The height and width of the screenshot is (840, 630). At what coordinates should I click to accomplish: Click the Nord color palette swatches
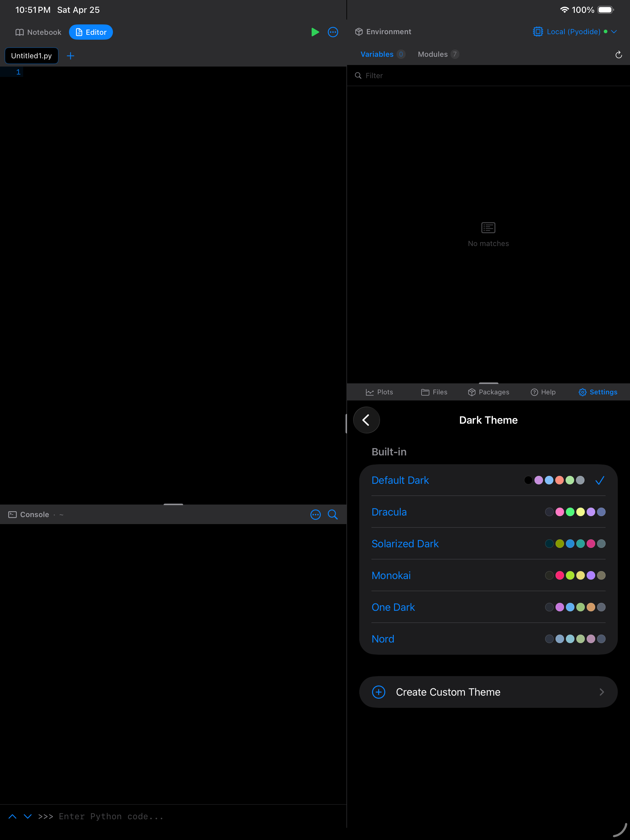pyautogui.click(x=575, y=639)
